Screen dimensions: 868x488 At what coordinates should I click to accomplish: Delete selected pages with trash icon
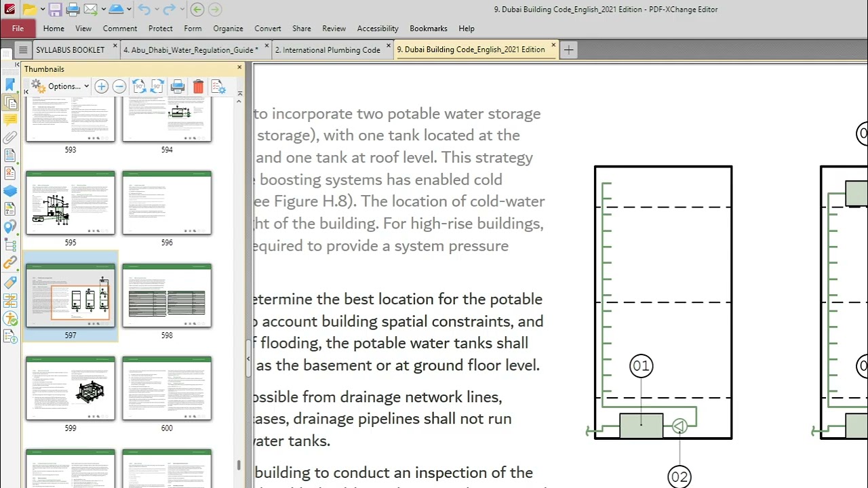(x=198, y=86)
